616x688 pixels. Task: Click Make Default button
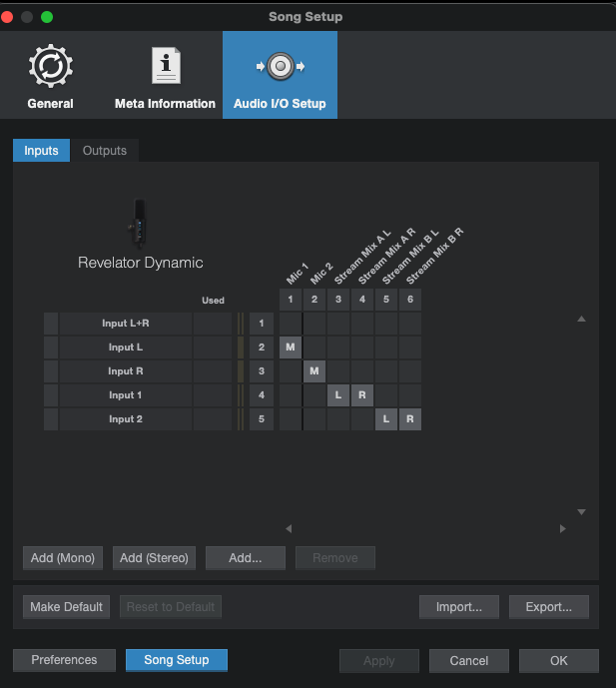coord(66,607)
